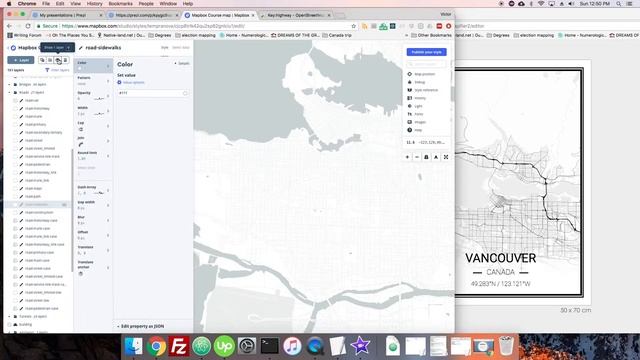The width and height of the screenshot is (640, 360).
Task: Click the hidden eye icon on selected sidewalks layer
Action: pyautogui.click(x=64, y=204)
